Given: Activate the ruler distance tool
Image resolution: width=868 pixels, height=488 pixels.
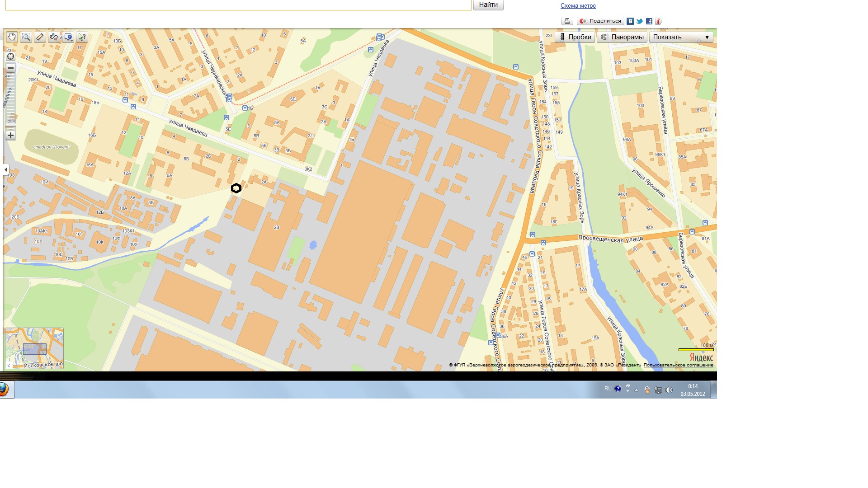Looking at the screenshot, I should (x=40, y=37).
